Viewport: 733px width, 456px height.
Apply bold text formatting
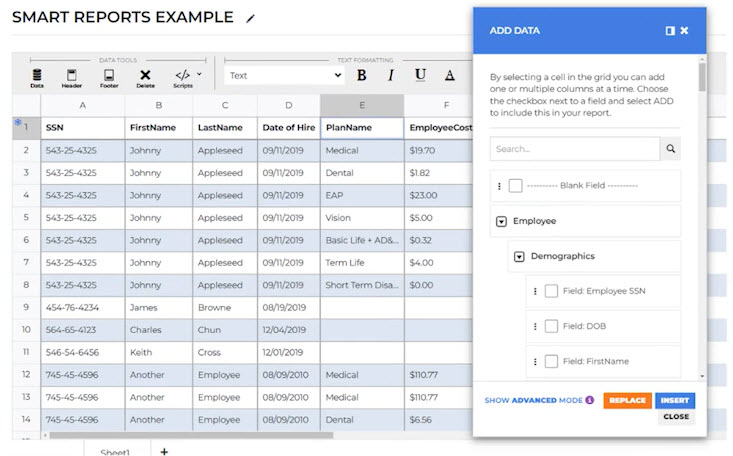click(x=361, y=75)
